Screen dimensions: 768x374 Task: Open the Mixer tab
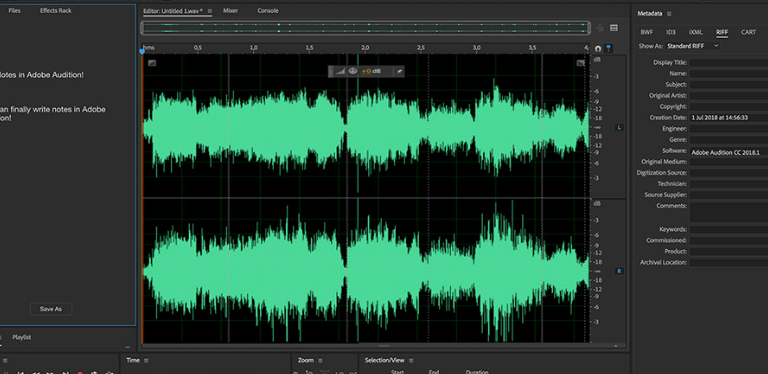click(230, 11)
